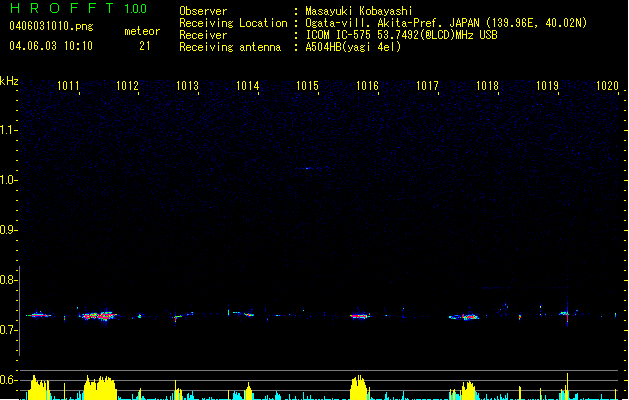Click the meteor echo between 1017 and 1018
629x400 pixels.
pyautogui.click(x=464, y=317)
